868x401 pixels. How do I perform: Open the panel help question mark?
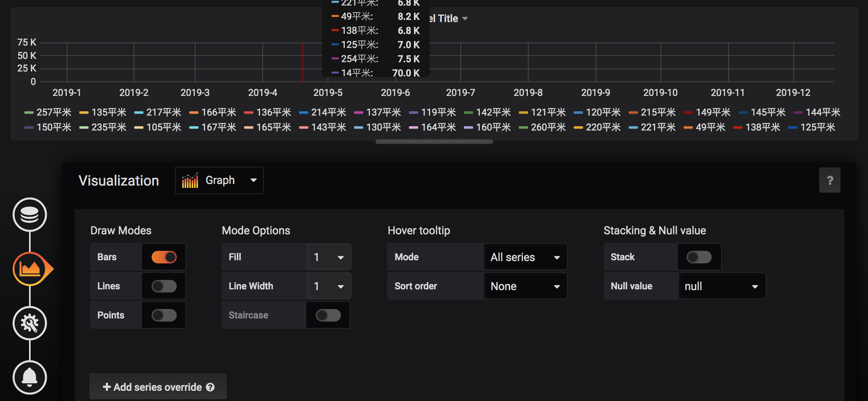pos(830,180)
